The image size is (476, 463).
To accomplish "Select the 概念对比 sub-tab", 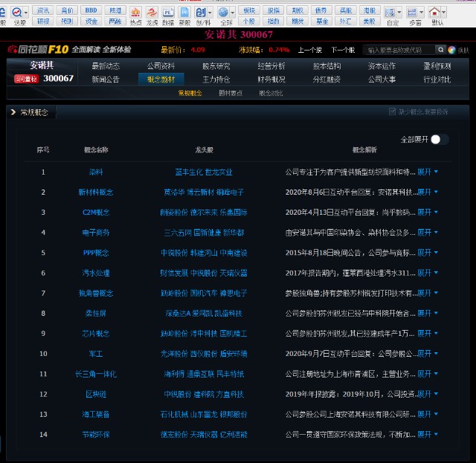I will [271, 93].
